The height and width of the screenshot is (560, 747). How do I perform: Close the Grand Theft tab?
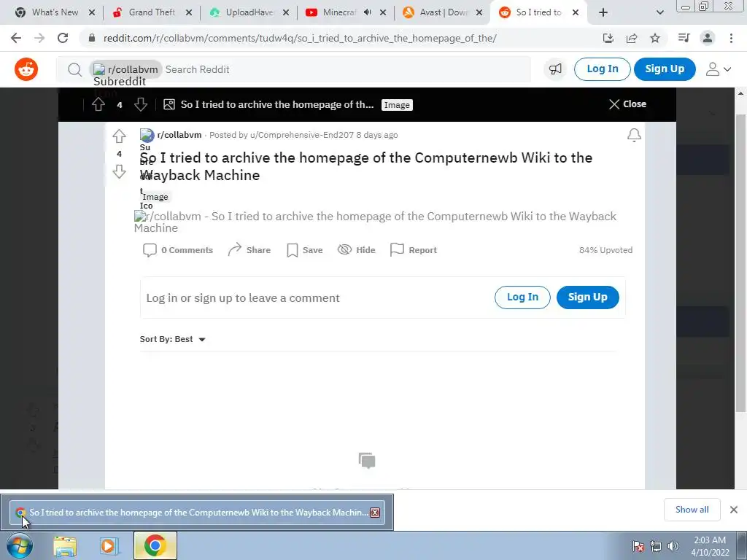[189, 12]
